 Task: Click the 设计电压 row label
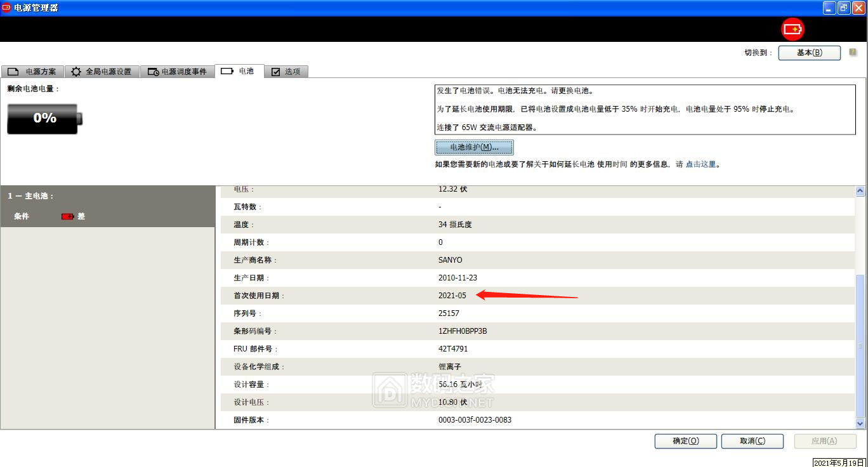(252, 402)
